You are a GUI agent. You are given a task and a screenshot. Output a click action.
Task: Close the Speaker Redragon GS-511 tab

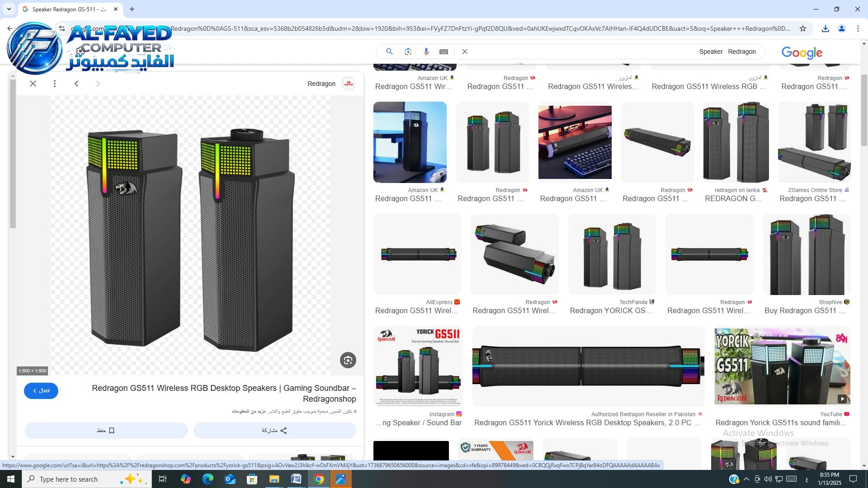click(x=116, y=9)
